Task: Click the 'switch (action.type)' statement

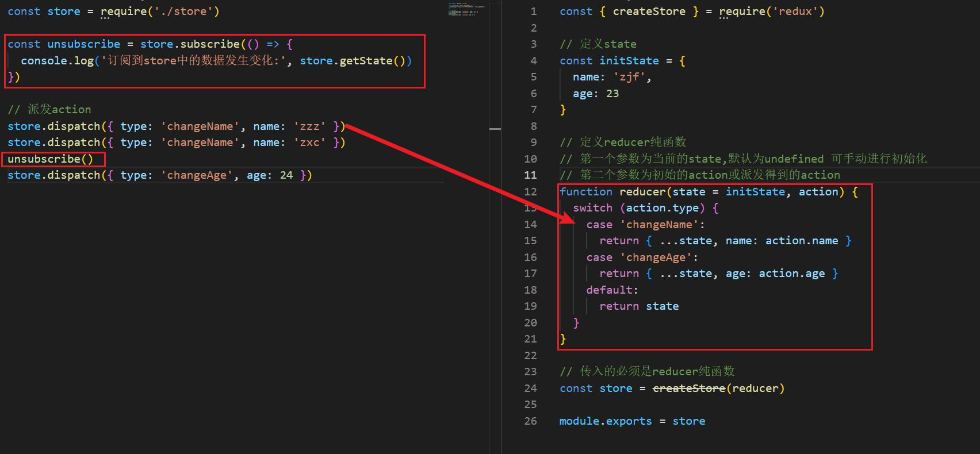Action: (x=645, y=208)
